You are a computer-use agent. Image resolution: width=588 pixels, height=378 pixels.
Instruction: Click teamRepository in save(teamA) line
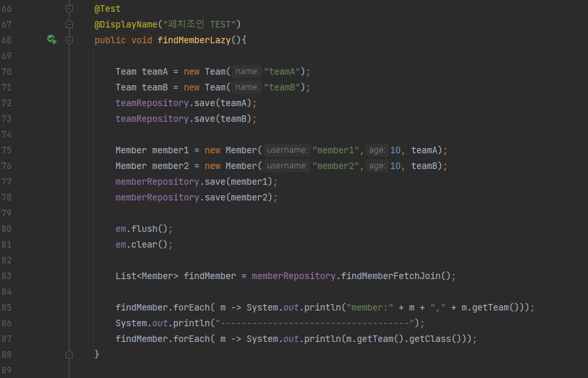point(152,103)
